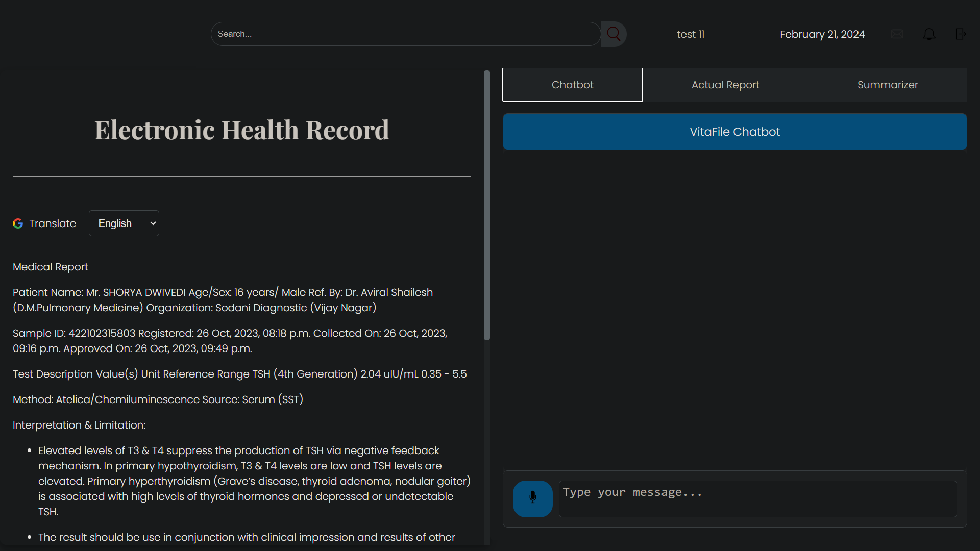Click the empty chat conversation area
980x551 pixels.
734,310
